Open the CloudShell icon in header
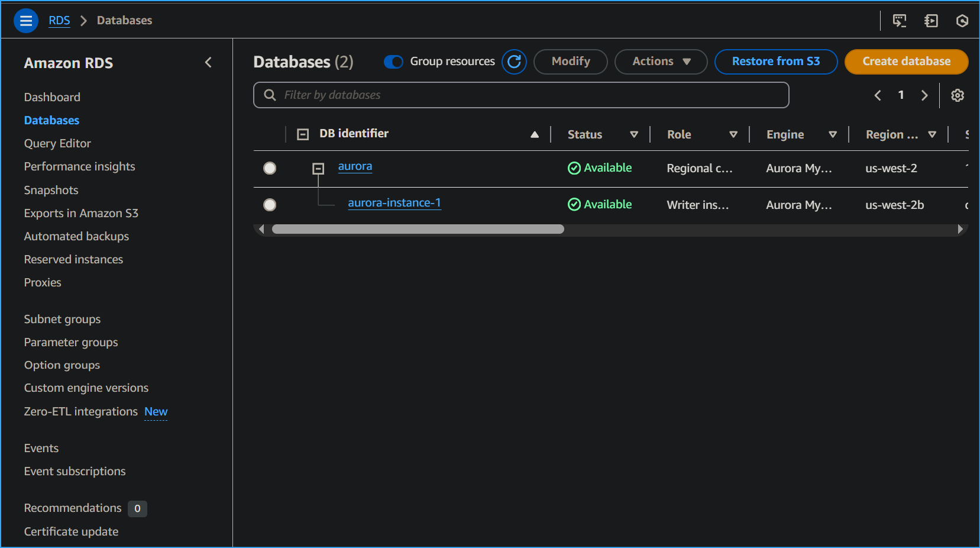This screenshot has height=548, width=980. coord(899,21)
